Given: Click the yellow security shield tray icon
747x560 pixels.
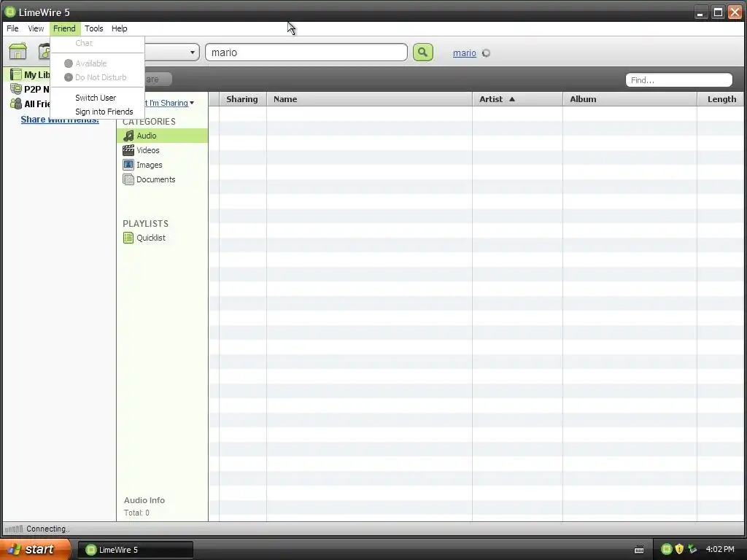Looking at the screenshot, I should pos(679,549).
